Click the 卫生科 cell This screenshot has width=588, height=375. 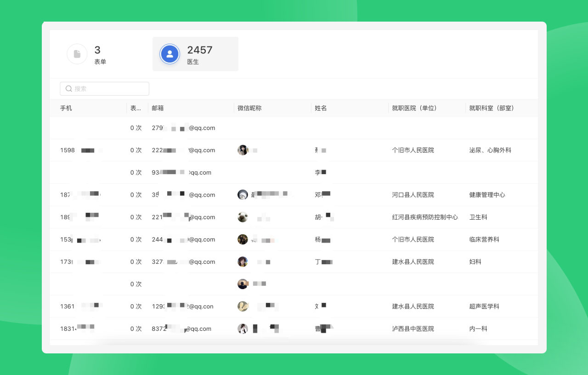tap(478, 217)
